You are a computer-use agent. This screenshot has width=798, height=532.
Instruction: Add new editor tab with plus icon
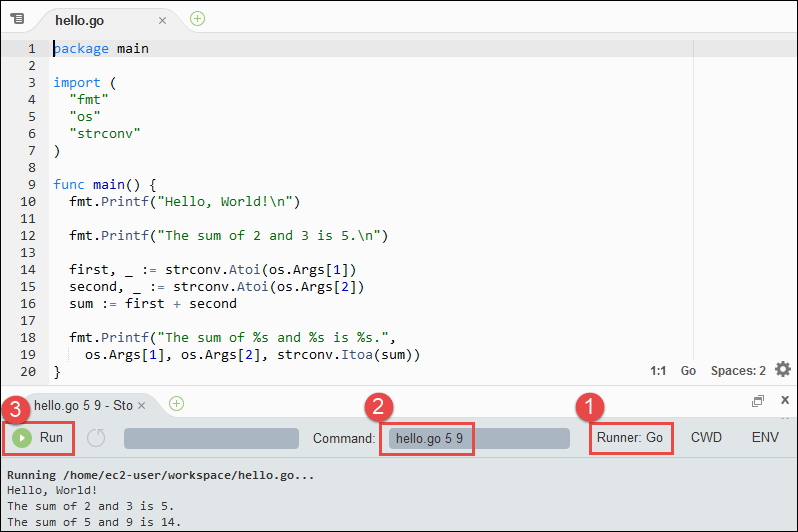[198, 18]
